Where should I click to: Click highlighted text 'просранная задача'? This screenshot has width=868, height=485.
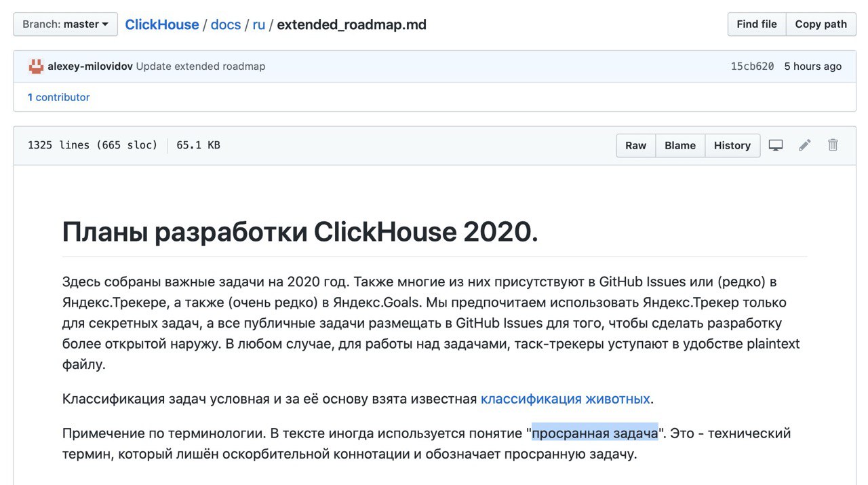click(595, 433)
